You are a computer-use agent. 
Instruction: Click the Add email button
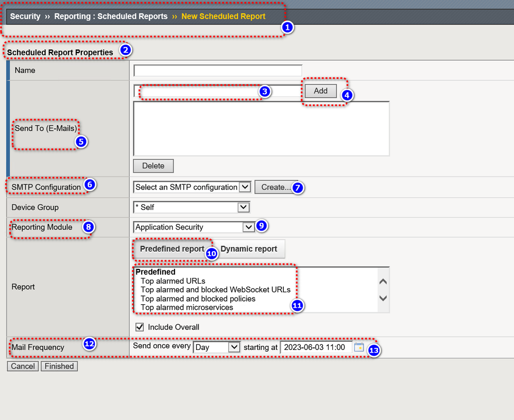pos(320,91)
